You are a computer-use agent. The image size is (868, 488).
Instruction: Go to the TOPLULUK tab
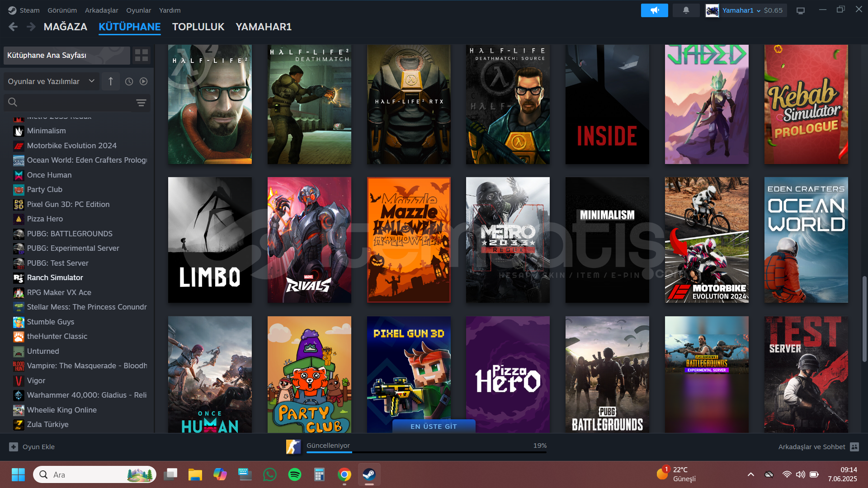point(198,27)
